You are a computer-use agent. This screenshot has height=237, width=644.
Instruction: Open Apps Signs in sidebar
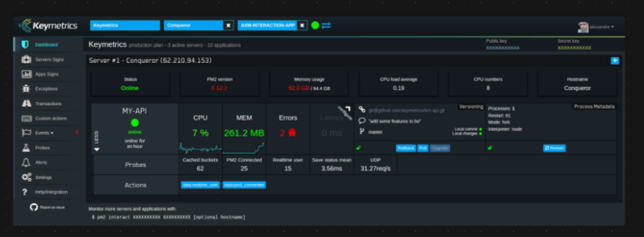(x=48, y=74)
